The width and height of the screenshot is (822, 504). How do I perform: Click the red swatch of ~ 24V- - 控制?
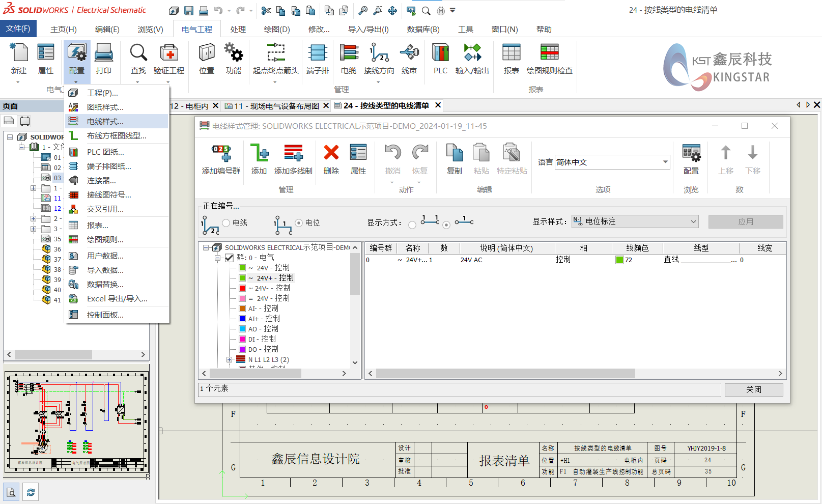242,288
